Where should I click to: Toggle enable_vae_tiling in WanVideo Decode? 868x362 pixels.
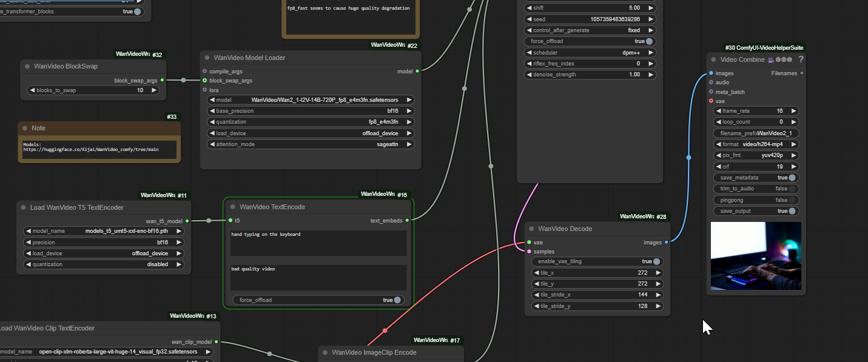coord(656,261)
